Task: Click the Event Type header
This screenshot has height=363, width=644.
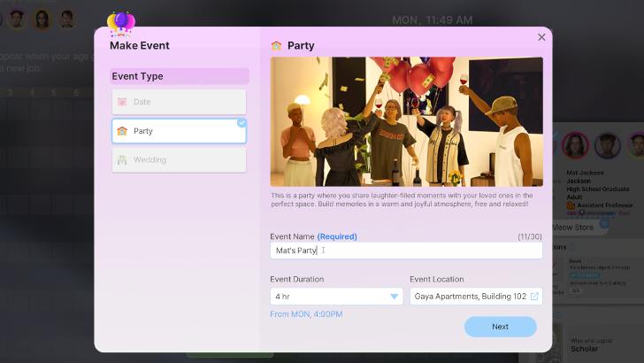Action: [x=180, y=76]
